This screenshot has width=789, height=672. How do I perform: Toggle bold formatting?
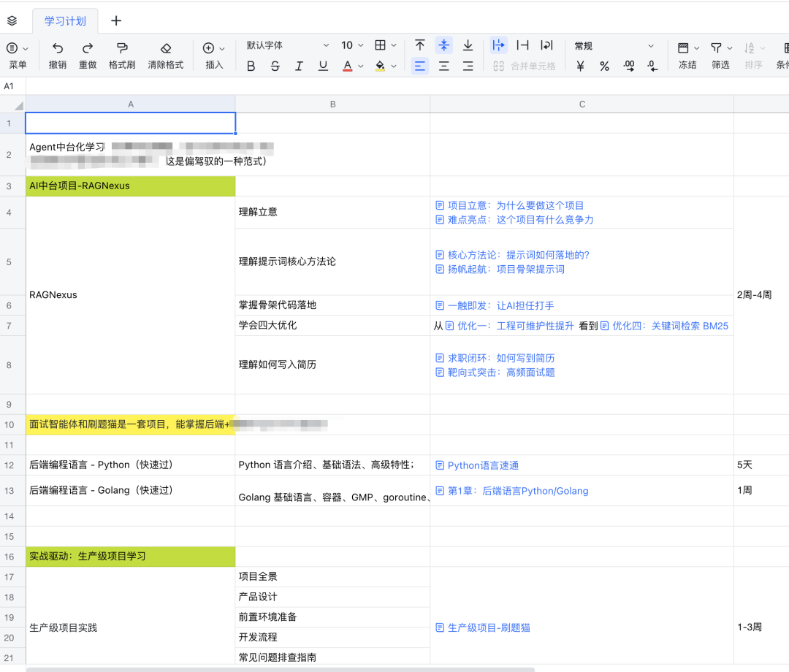click(251, 66)
